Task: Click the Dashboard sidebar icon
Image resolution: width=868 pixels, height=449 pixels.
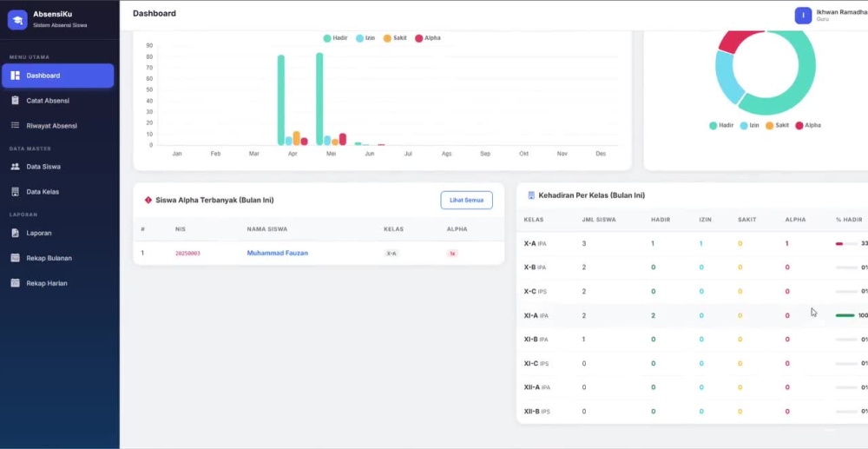Action: (x=16, y=76)
